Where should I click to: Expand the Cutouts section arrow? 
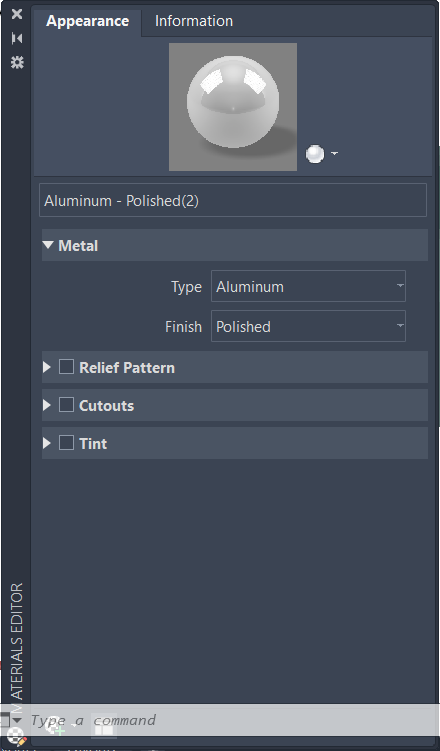coord(46,405)
